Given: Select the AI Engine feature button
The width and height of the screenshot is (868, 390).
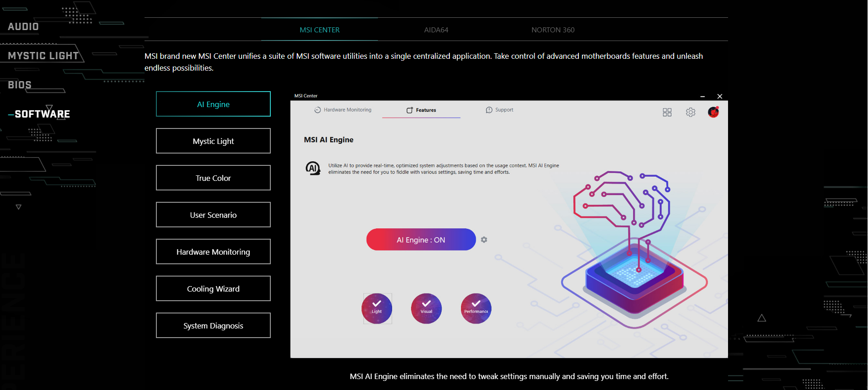Looking at the screenshot, I should point(213,104).
